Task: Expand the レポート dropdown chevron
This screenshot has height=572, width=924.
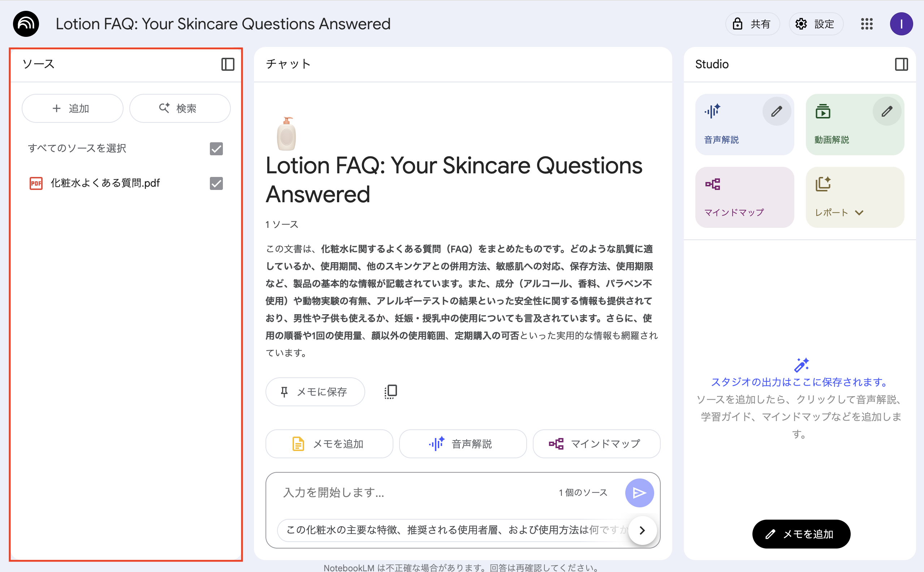Action: pos(859,213)
